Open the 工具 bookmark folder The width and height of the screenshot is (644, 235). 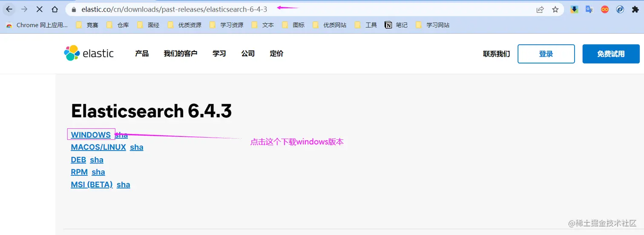[x=366, y=25]
